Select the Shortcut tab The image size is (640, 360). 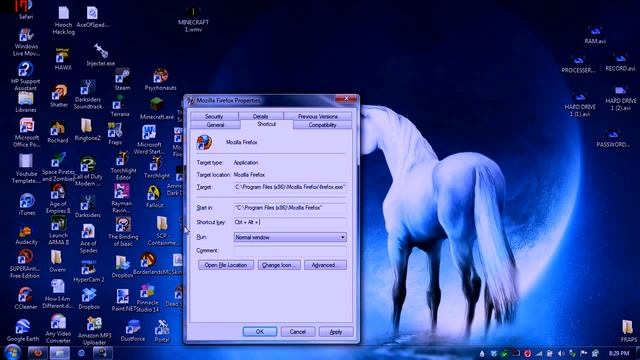click(267, 124)
